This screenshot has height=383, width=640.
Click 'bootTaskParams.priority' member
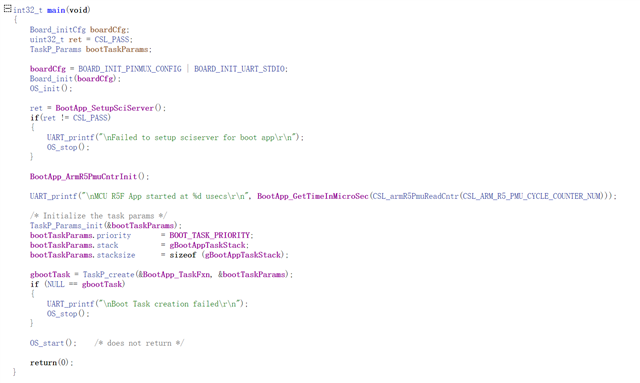coord(80,236)
